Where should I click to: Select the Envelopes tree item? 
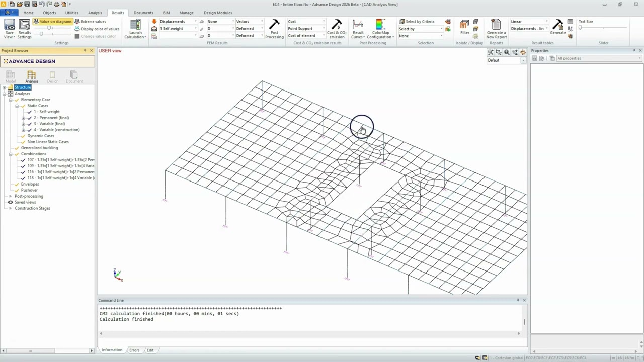30,184
